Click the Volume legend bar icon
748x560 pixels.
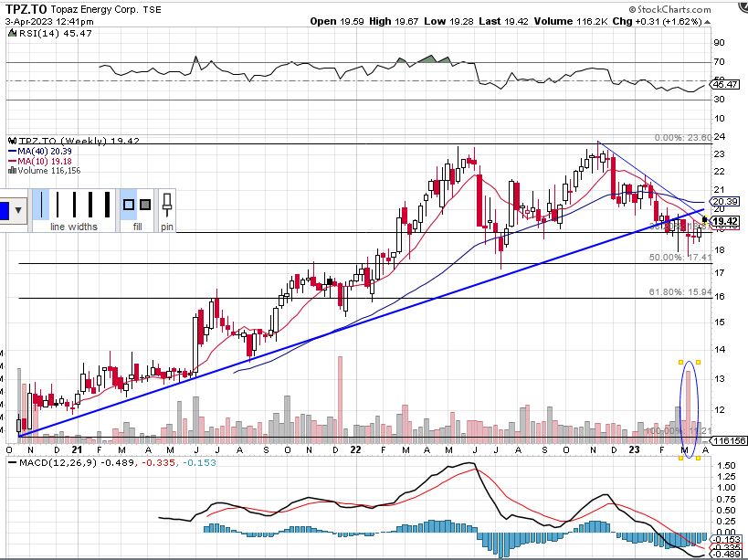click(x=12, y=170)
